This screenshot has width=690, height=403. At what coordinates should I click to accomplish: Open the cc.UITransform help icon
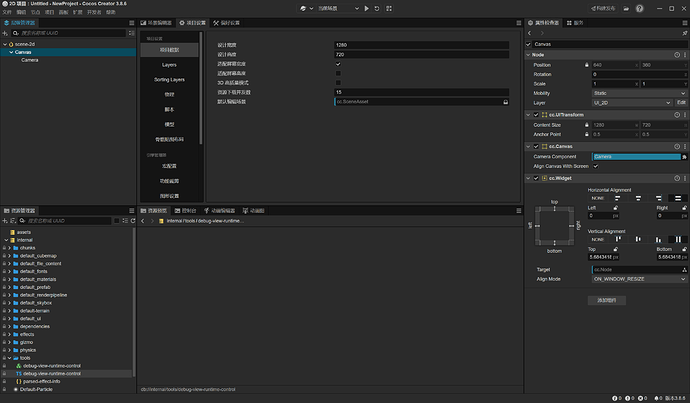pos(677,115)
